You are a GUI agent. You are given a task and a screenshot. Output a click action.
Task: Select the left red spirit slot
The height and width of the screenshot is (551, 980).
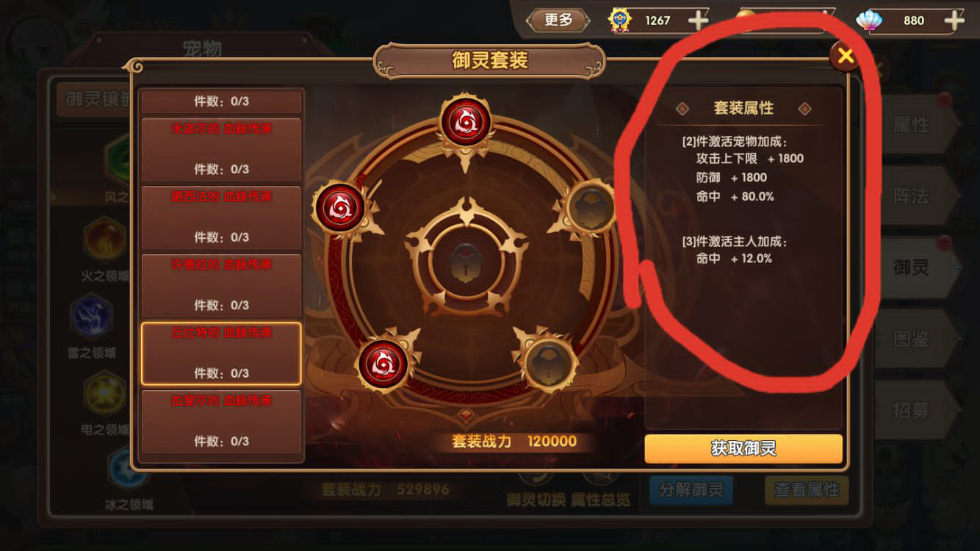(339, 208)
